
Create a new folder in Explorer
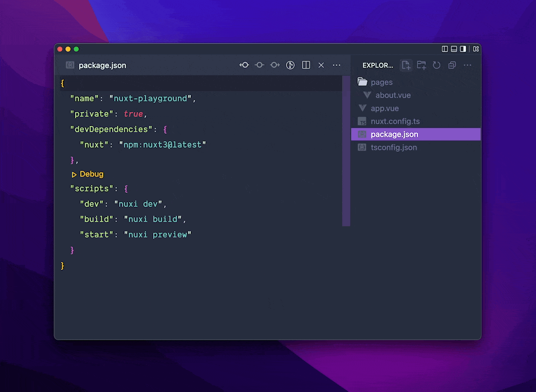point(421,65)
